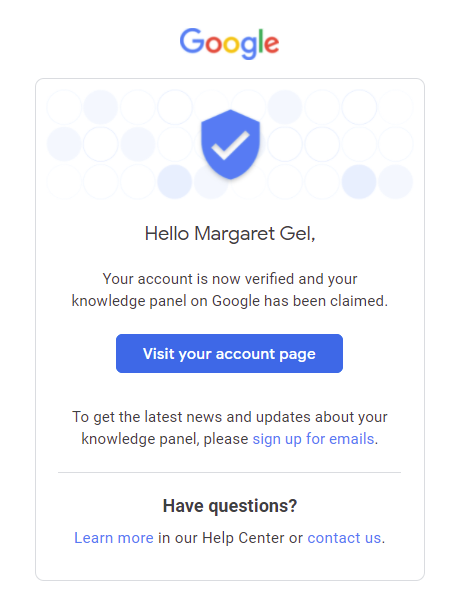Click the Hello Margaret Gel greeting
This screenshot has height=600, width=454.
click(230, 233)
